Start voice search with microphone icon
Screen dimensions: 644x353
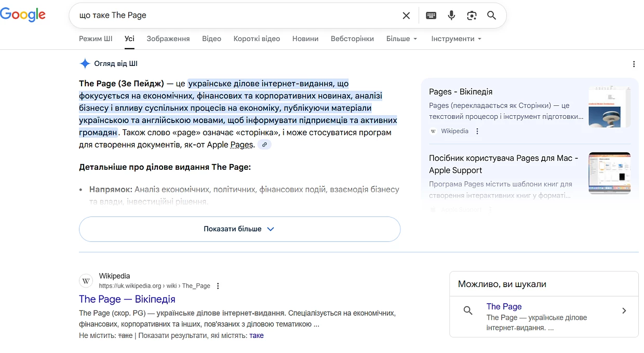point(451,16)
